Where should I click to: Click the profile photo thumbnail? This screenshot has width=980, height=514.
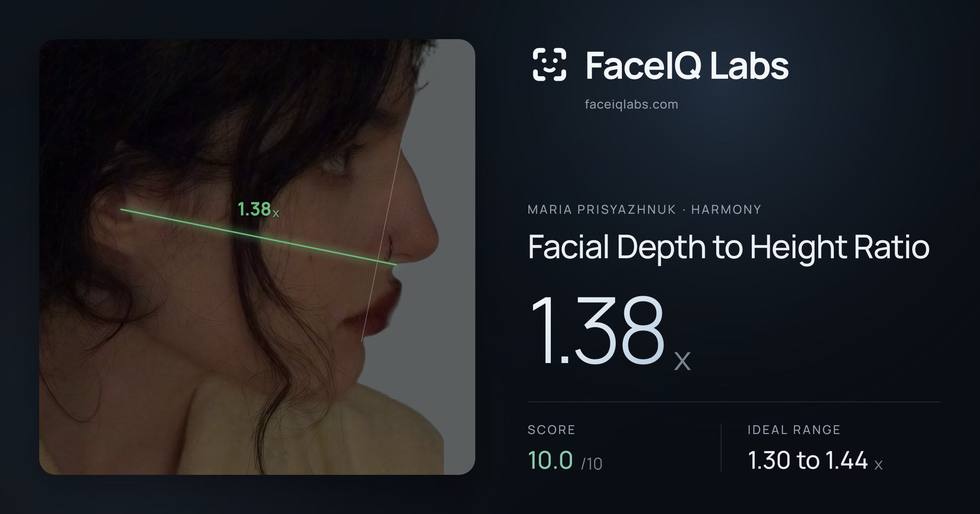tap(257, 257)
